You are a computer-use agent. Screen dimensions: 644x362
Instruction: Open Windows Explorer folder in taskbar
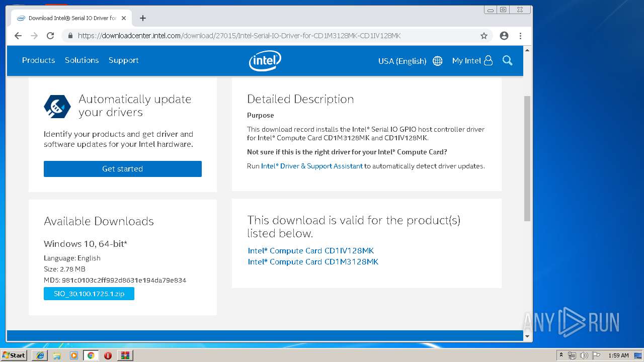[x=57, y=355]
